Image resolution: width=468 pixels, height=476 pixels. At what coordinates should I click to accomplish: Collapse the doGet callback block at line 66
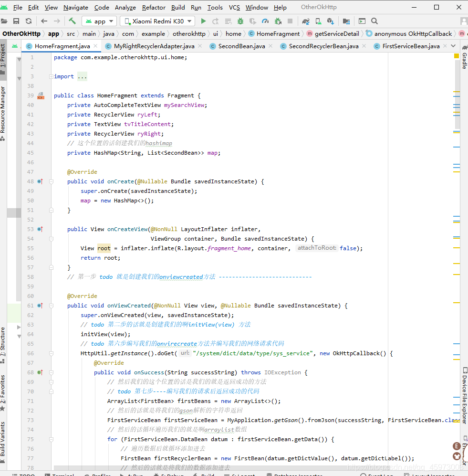coord(51,353)
